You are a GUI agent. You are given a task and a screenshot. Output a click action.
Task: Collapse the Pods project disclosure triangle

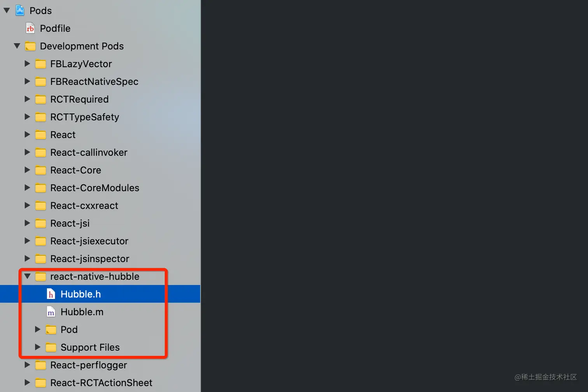pos(7,10)
